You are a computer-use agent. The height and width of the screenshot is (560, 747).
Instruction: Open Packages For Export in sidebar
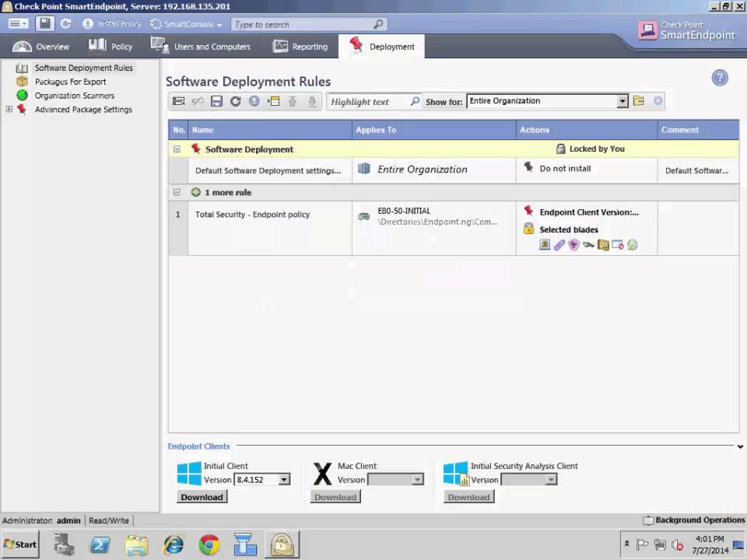point(70,82)
